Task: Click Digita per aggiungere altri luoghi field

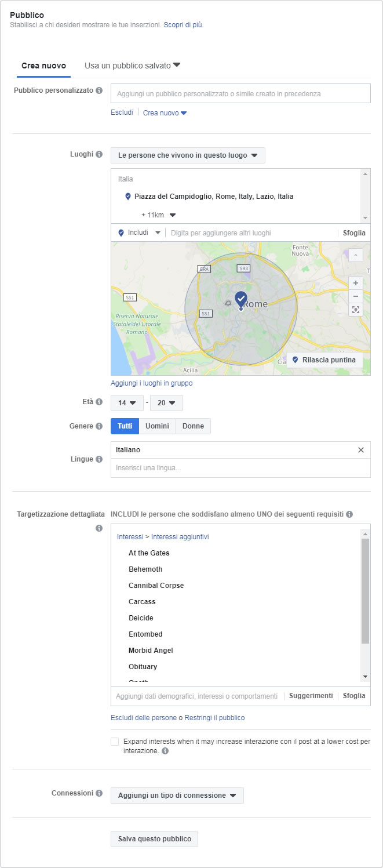Action: (x=250, y=233)
